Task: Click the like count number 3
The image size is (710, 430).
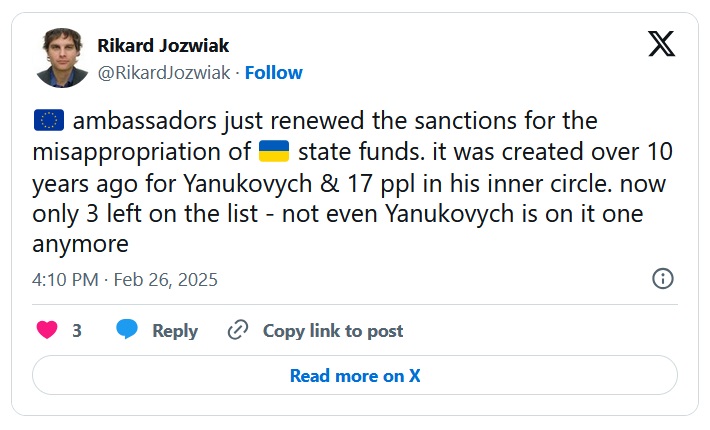Action: tap(77, 331)
